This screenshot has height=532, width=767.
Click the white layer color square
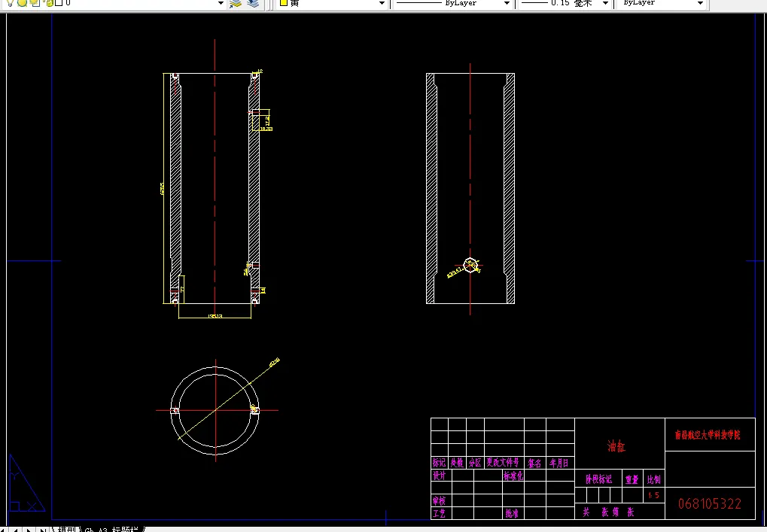[x=59, y=2]
